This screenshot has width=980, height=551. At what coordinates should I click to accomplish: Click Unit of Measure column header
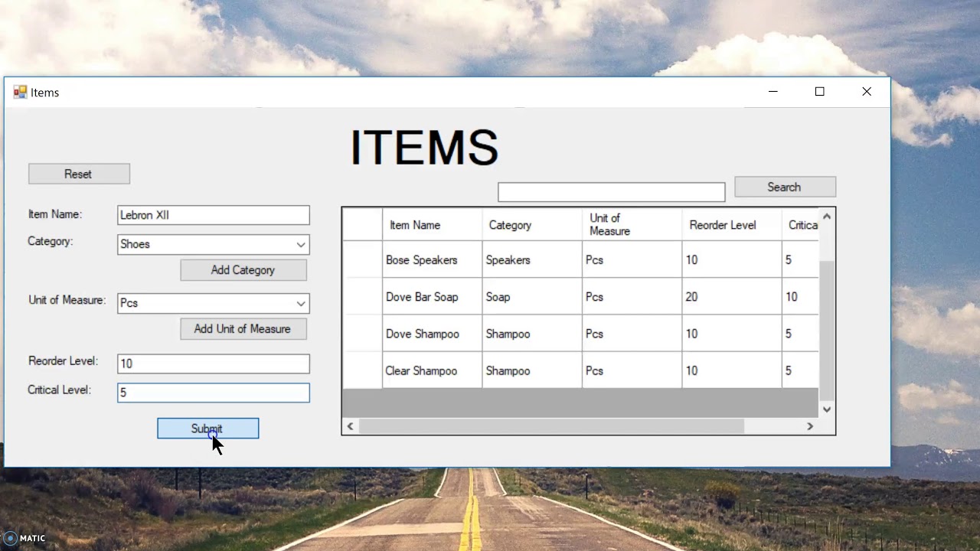coord(632,225)
